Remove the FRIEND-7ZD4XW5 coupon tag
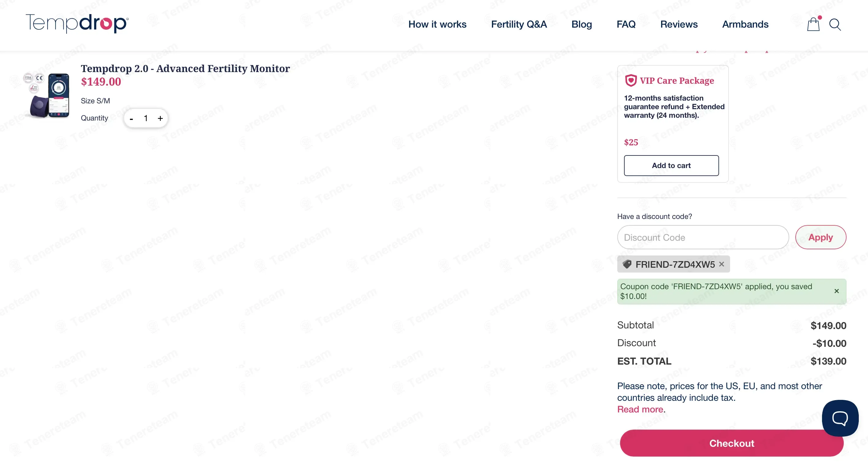The image size is (868, 471). point(721,264)
